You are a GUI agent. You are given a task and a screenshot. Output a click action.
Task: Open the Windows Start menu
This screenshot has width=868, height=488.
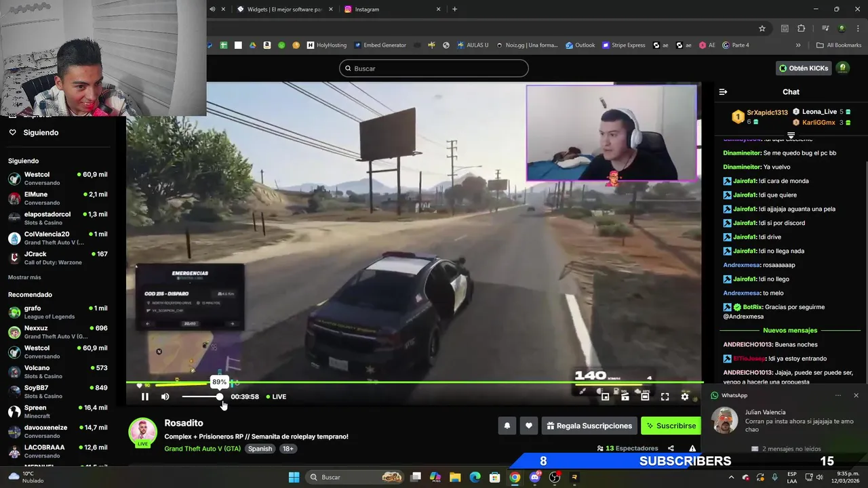(294, 477)
